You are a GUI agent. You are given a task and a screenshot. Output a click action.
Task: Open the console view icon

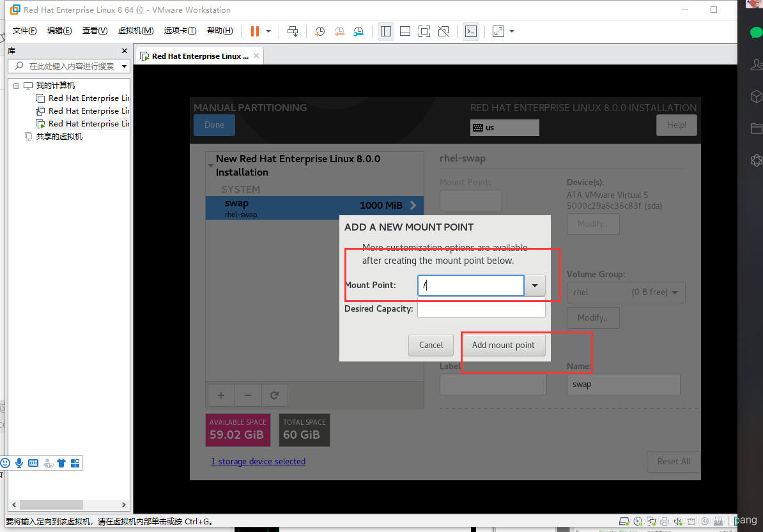pos(470,31)
